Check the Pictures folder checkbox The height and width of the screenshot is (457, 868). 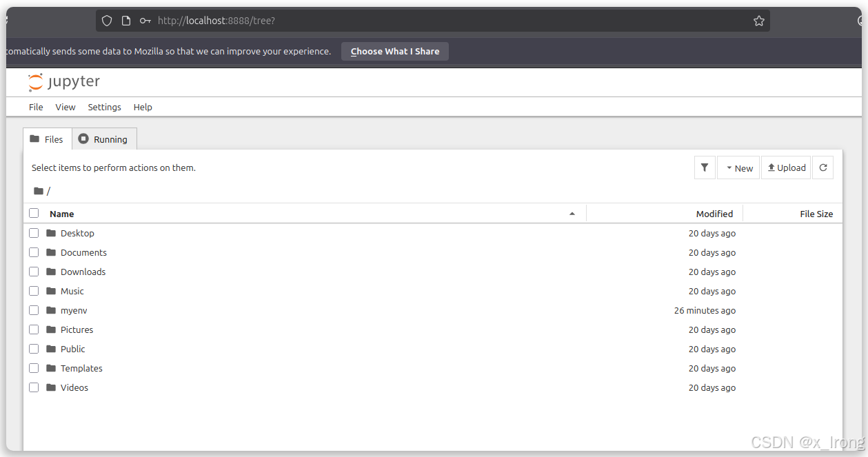[x=34, y=329]
